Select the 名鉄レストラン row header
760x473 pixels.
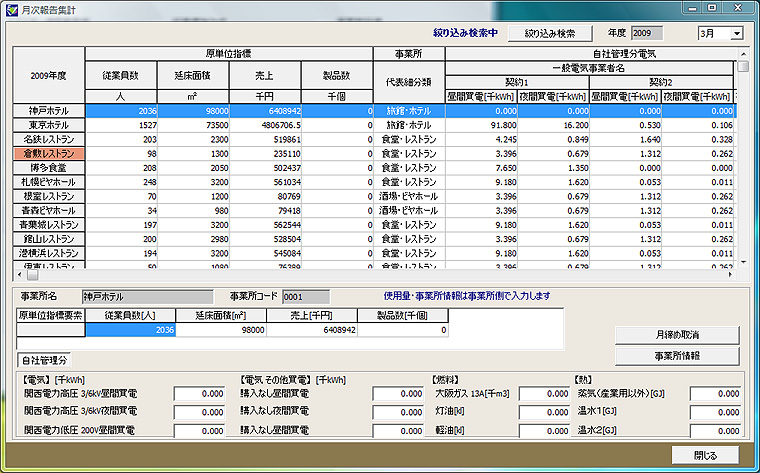48,140
